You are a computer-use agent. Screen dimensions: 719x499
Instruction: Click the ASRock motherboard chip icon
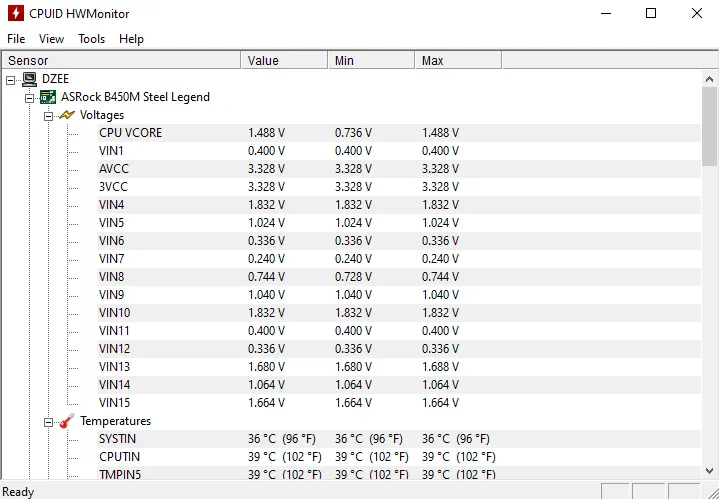[48, 97]
